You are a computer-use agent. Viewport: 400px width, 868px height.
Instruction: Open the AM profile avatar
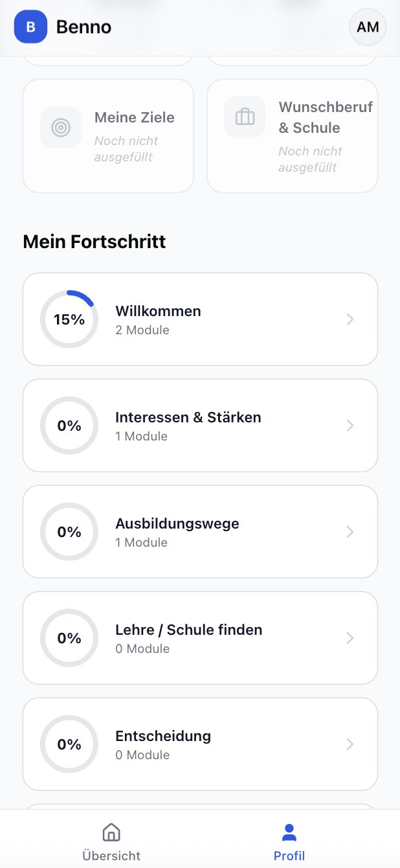(367, 27)
